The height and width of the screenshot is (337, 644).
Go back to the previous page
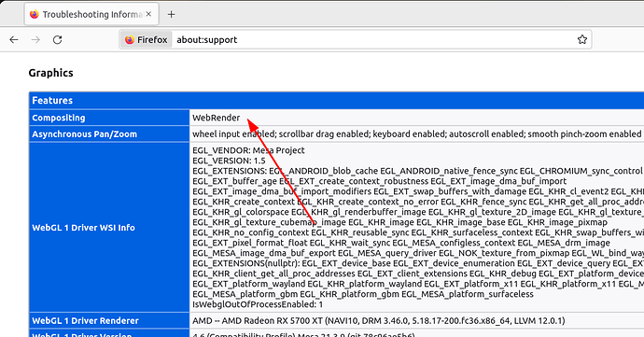pyautogui.click(x=14, y=40)
